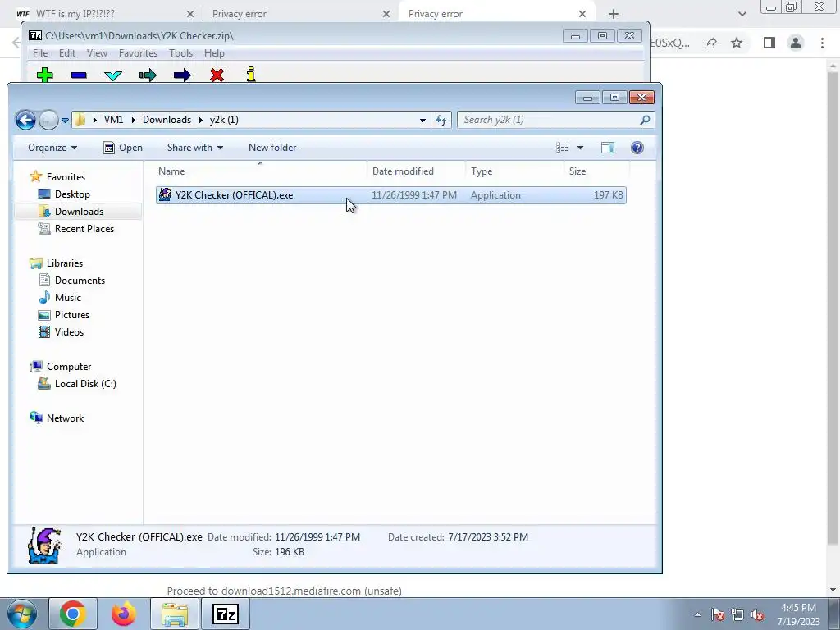Open the 7-Zip Tools menu

coord(181,53)
